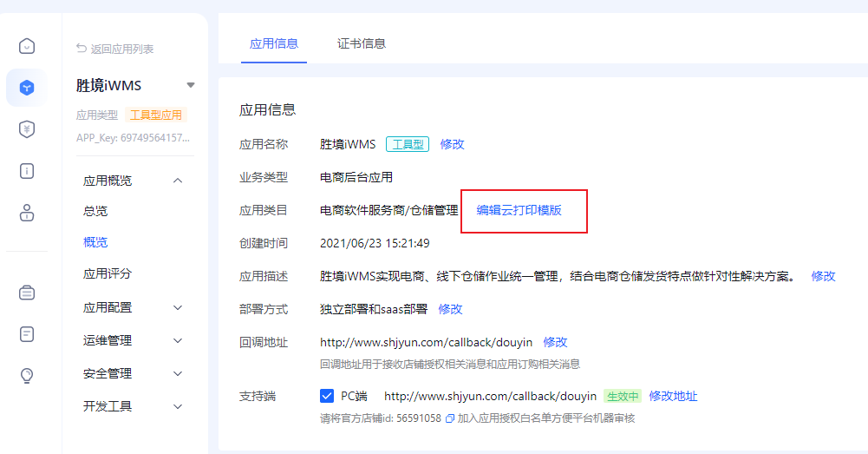868x454 pixels.
Task: Click the highlighted blue cube app icon
Action: click(x=27, y=88)
